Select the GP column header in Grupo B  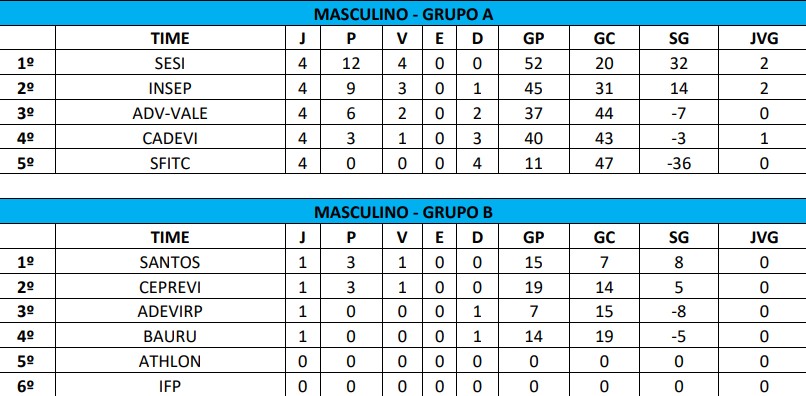click(x=533, y=237)
